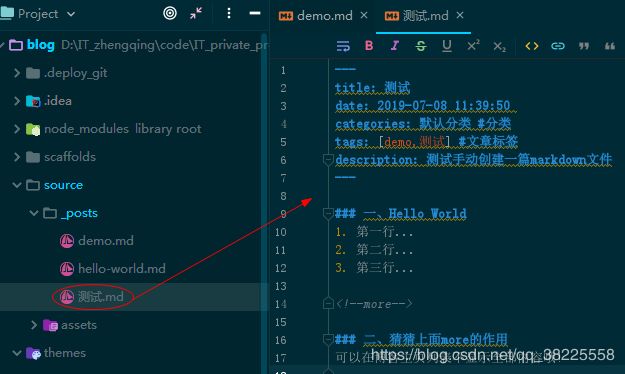
Task: Click the opening quote marks toolbar icon
Action: tap(610, 46)
